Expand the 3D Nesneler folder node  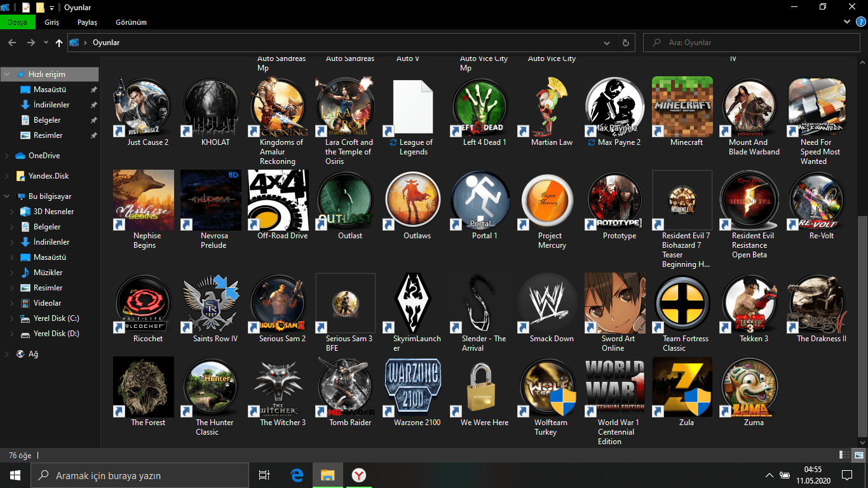pos(12,212)
